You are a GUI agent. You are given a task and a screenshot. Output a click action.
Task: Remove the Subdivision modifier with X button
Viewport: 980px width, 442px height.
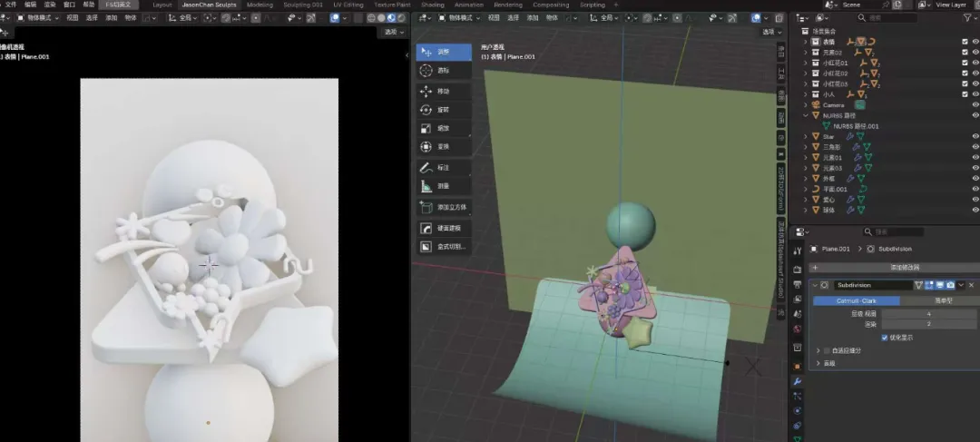click(x=971, y=285)
